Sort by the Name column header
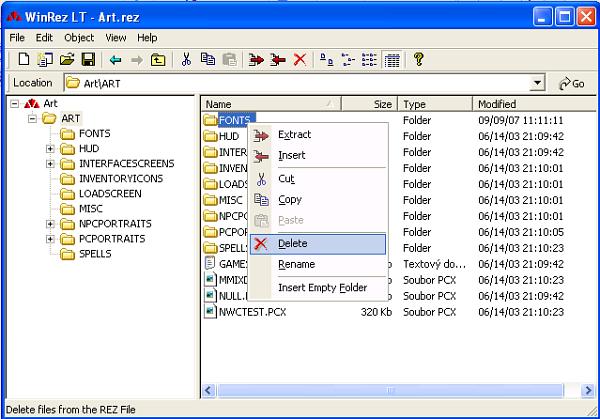Image resolution: width=600 pixels, height=419 pixels. tap(271, 104)
